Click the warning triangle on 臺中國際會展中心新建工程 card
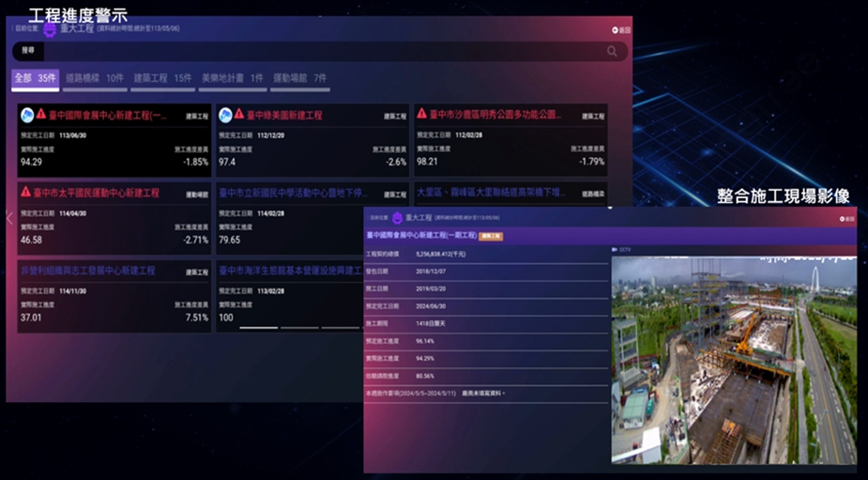Viewport: 868px width, 480px height. coord(41,115)
